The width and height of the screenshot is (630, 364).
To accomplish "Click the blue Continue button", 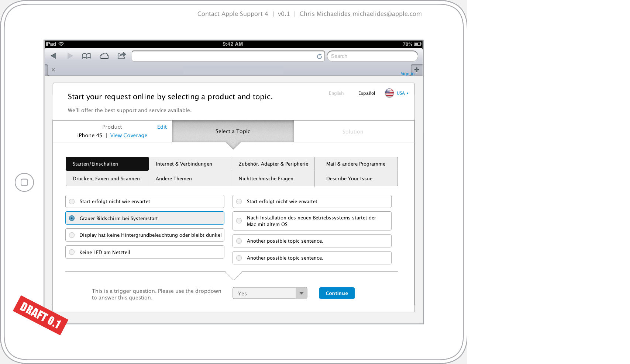I will (337, 293).
